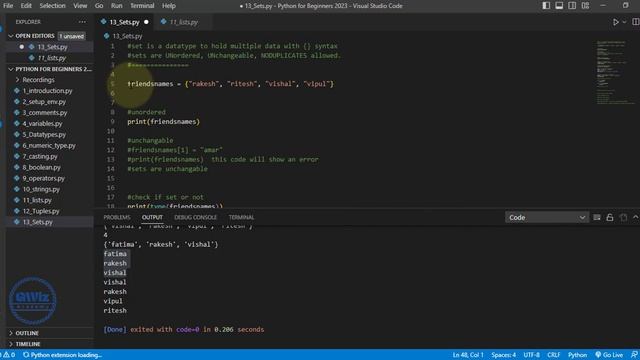This screenshot has height=360, width=640.
Task: Select 13_Sets.py in file tree
Action: pos(50,222)
